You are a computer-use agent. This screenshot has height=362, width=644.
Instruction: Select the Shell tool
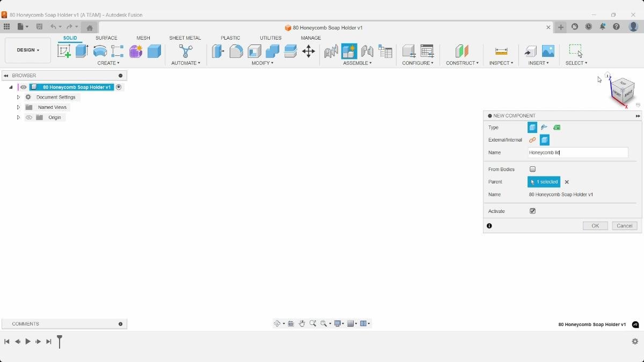(x=254, y=51)
